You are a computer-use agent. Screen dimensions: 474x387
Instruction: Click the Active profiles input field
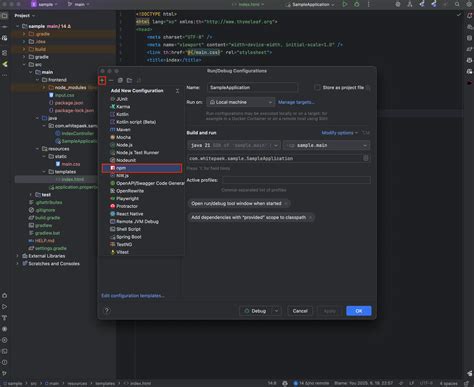point(296,180)
